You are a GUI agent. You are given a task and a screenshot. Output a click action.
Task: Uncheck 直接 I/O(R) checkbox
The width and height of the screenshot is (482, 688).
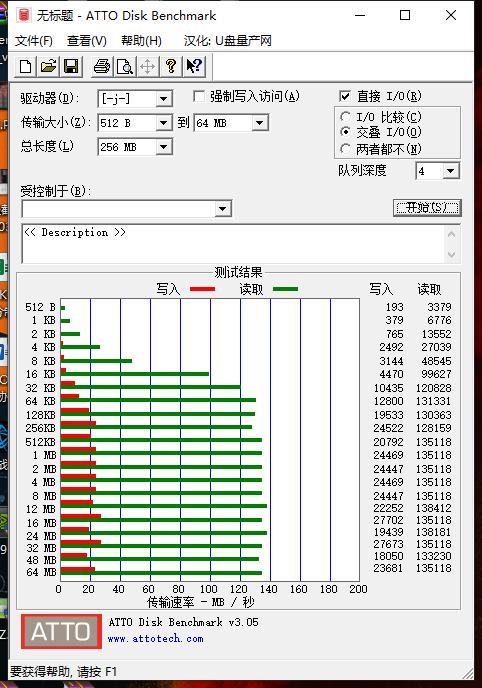(x=345, y=96)
